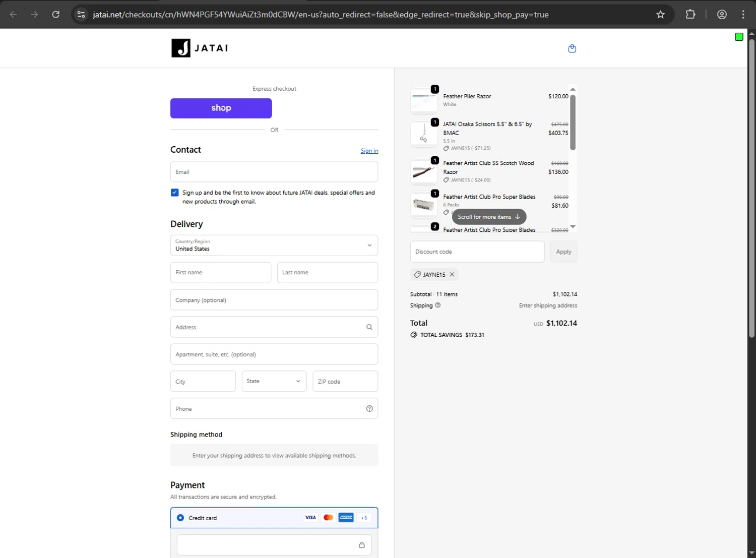Viewport: 756px width, 558px height.
Task: Click the Visa card logo
Action: 310,518
